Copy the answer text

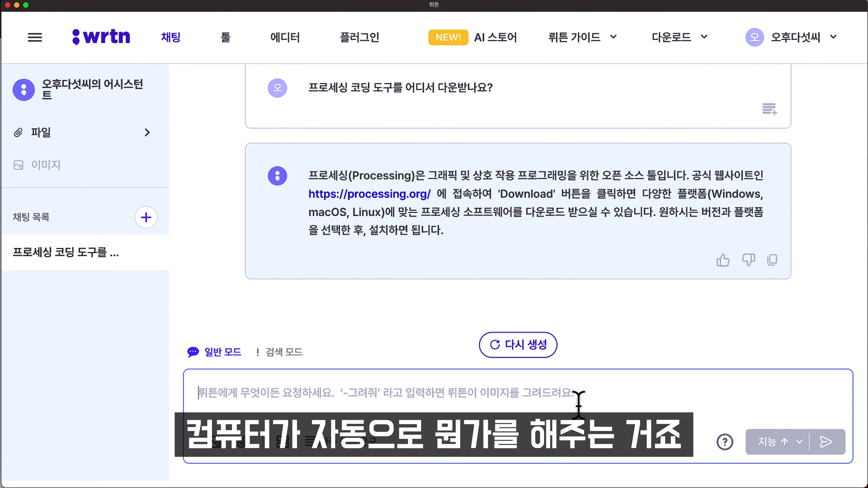[772, 260]
